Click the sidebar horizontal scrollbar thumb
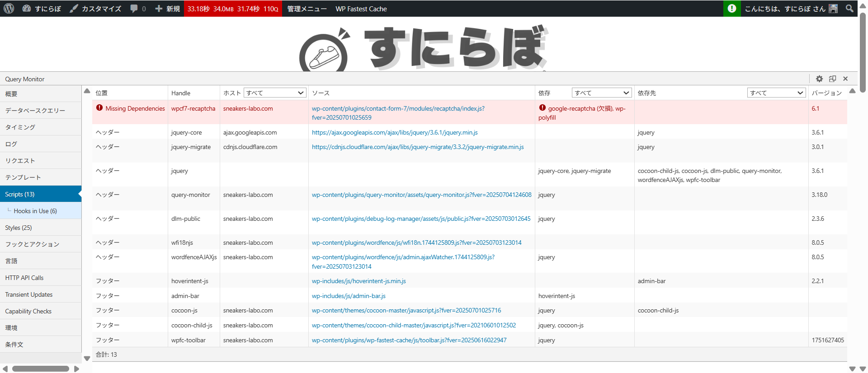868x373 pixels. pyautogui.click(x=41, y=369)
